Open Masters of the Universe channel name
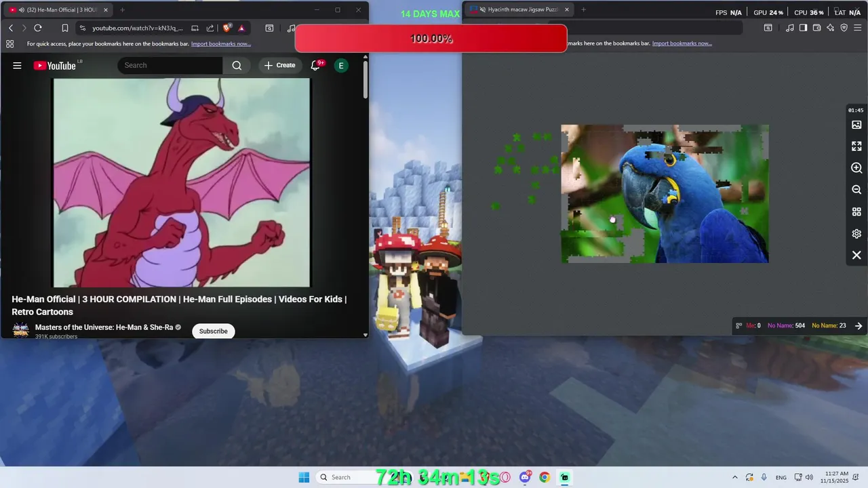868x488 pixels. point(104,327)
